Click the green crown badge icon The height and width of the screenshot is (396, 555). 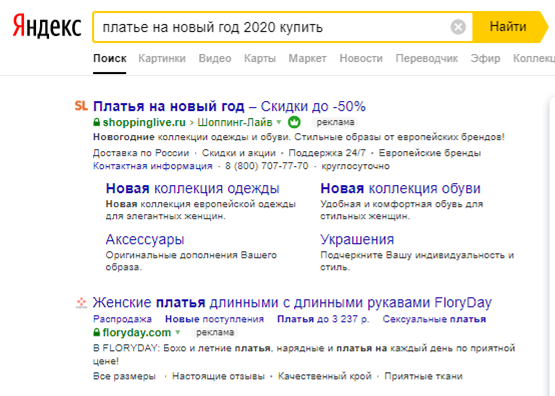coord(294,122)
